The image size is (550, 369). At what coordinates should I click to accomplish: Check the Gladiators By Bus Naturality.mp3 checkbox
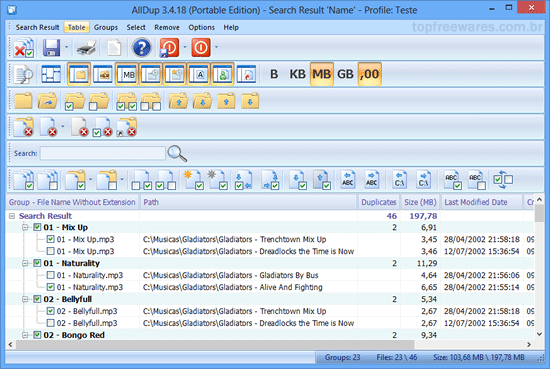coord(51,275)
